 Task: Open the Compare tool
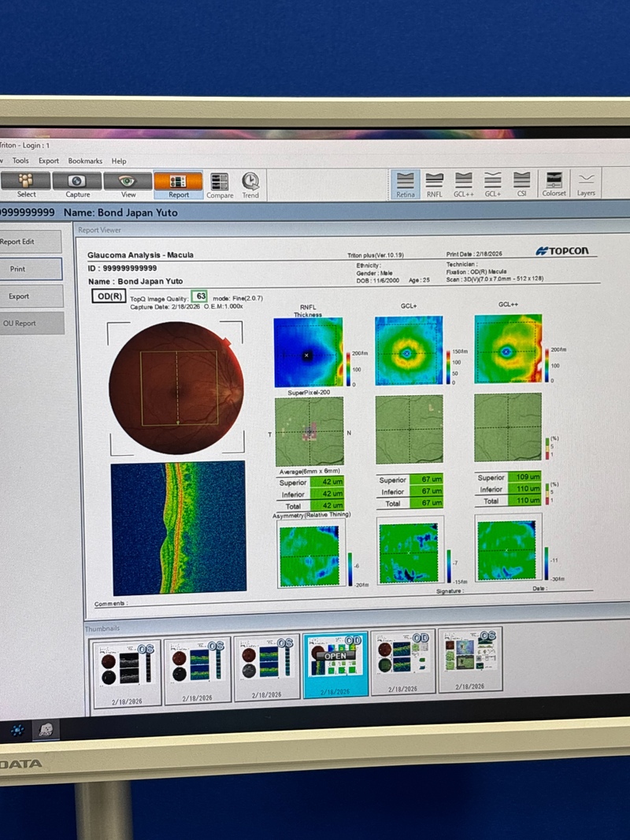point(220,183)
